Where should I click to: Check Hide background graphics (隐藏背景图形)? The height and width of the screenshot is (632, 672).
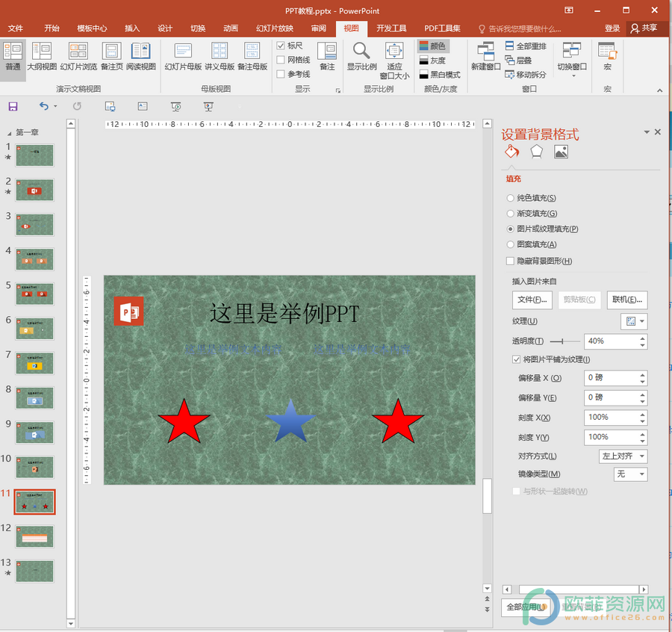click(x=510, y=261)
